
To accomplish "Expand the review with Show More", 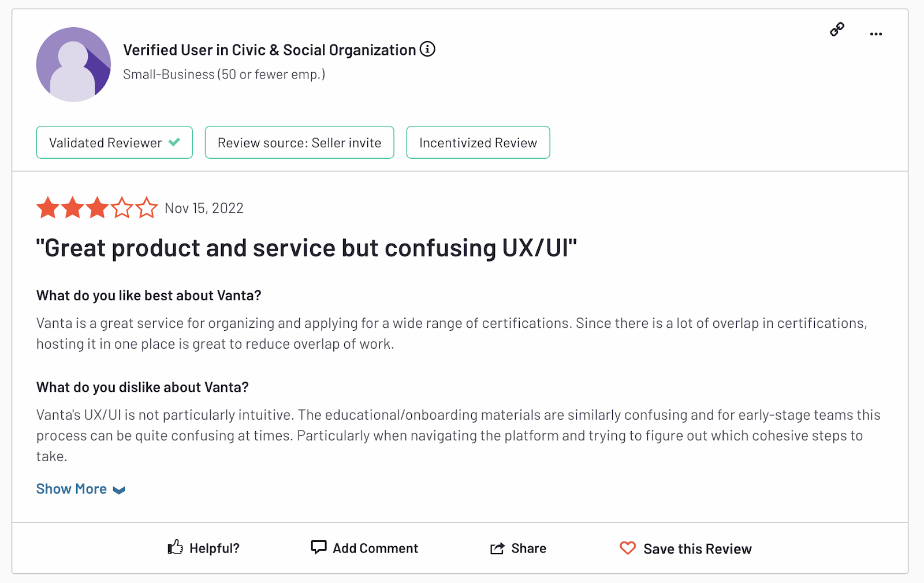I will (x=72, y=489).
